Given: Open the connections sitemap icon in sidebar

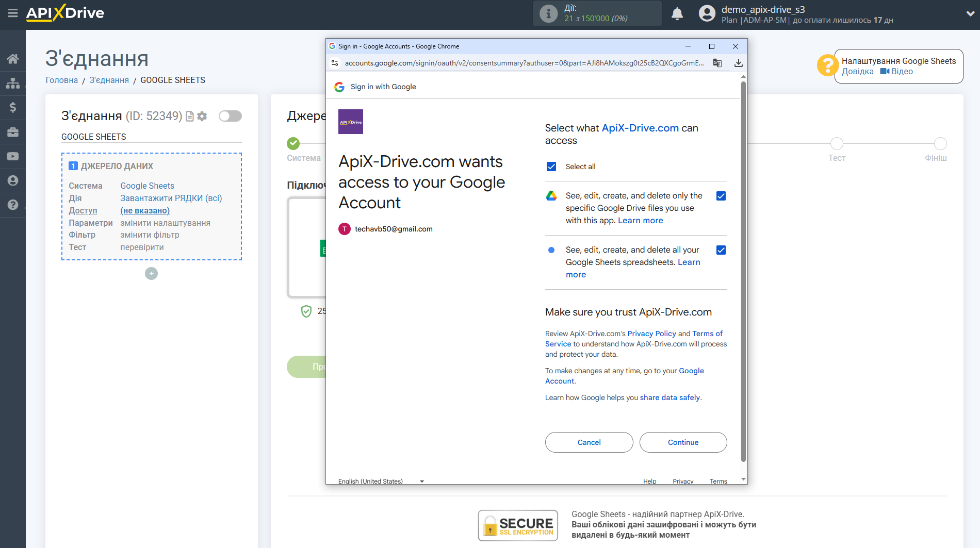Looking at the screenshot, I should [x=13, y=83].
